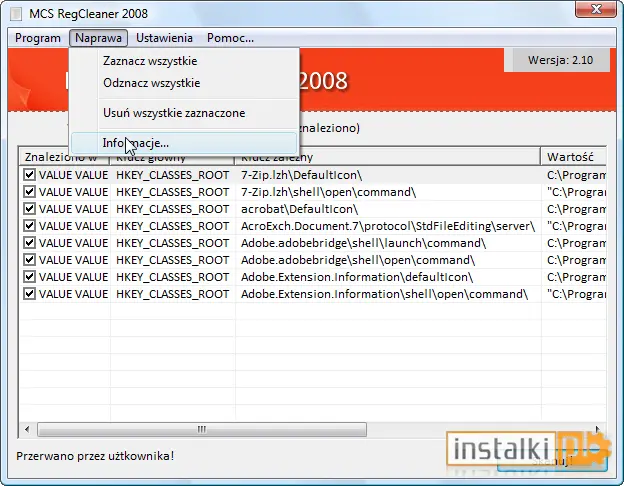Image resolution: width=624 pixels, height=486 pixels.
Task: Close the MCS RegCleaner window
Action: (596, 9)
